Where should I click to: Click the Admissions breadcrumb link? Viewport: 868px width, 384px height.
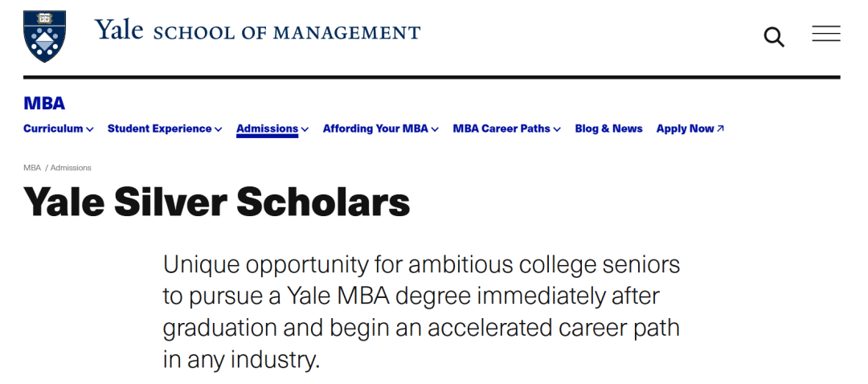tap(71, 168)
